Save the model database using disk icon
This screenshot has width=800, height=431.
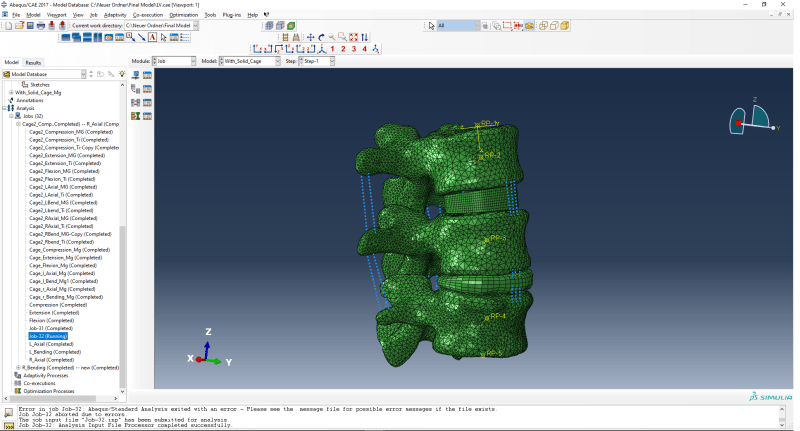click(30, 26)
